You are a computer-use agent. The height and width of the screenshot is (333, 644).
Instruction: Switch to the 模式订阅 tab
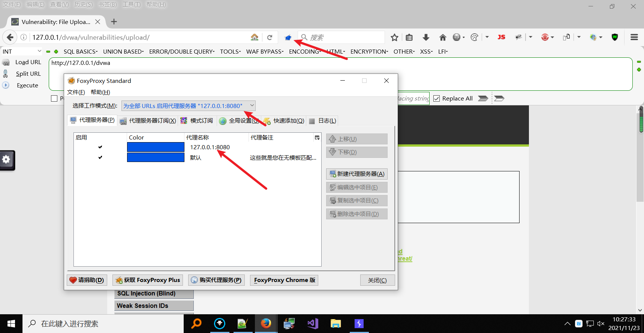pyautogui.click(x=197, y=121)
